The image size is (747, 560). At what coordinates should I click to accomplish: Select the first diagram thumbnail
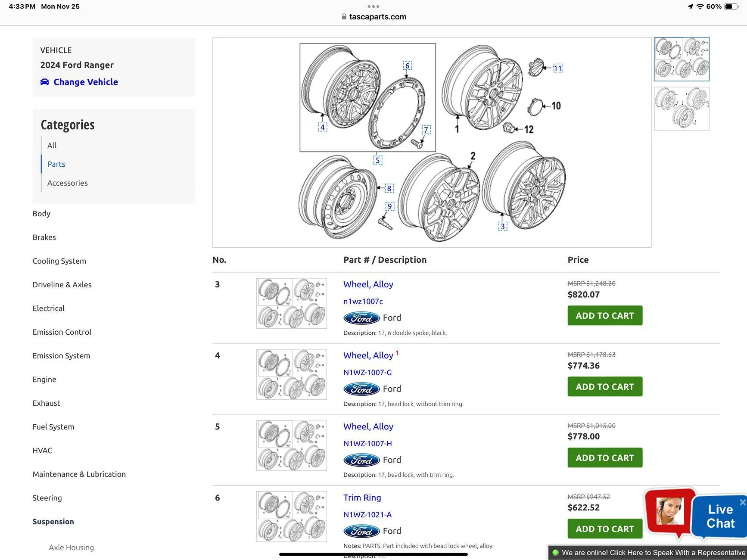tap(682, 59)
